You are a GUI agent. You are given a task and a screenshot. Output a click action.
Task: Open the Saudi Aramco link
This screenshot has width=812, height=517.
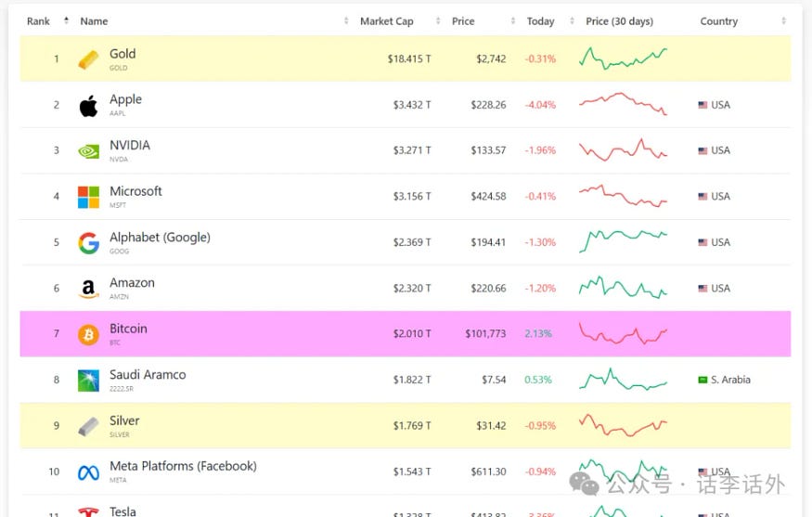coord(148,375)
